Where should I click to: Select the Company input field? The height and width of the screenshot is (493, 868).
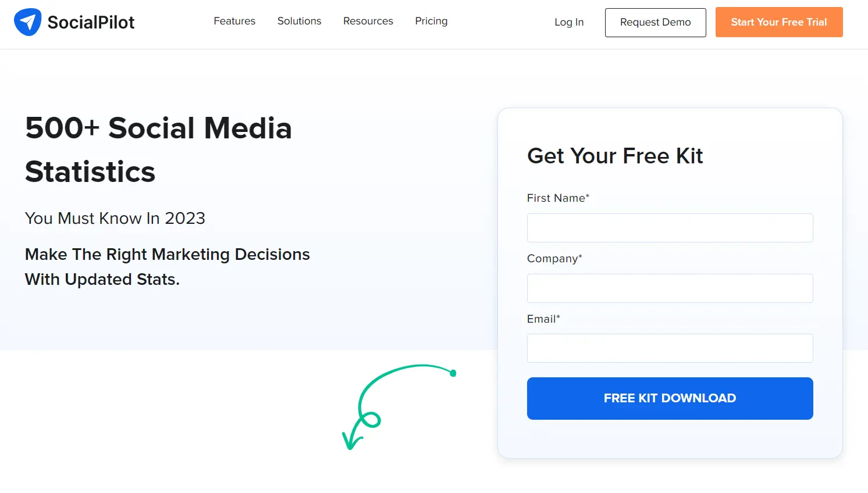[670, 288]
